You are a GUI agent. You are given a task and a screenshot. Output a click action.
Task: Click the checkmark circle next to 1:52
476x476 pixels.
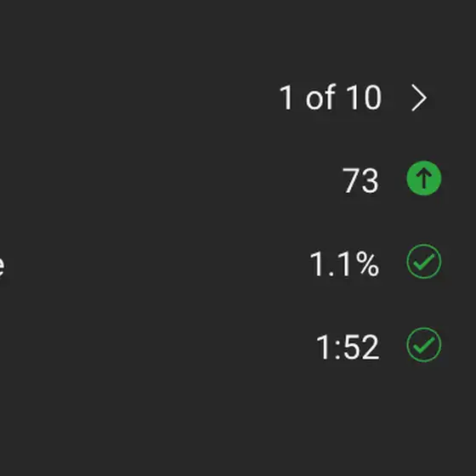[x=424, y=344]
